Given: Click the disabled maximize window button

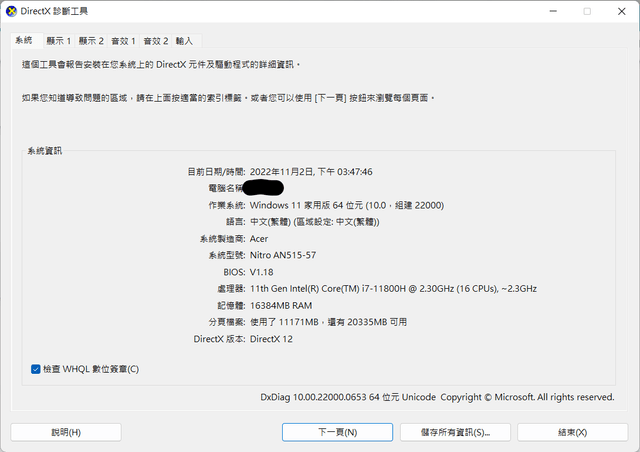Looking at the screenshot, I should tap(587, 12).
